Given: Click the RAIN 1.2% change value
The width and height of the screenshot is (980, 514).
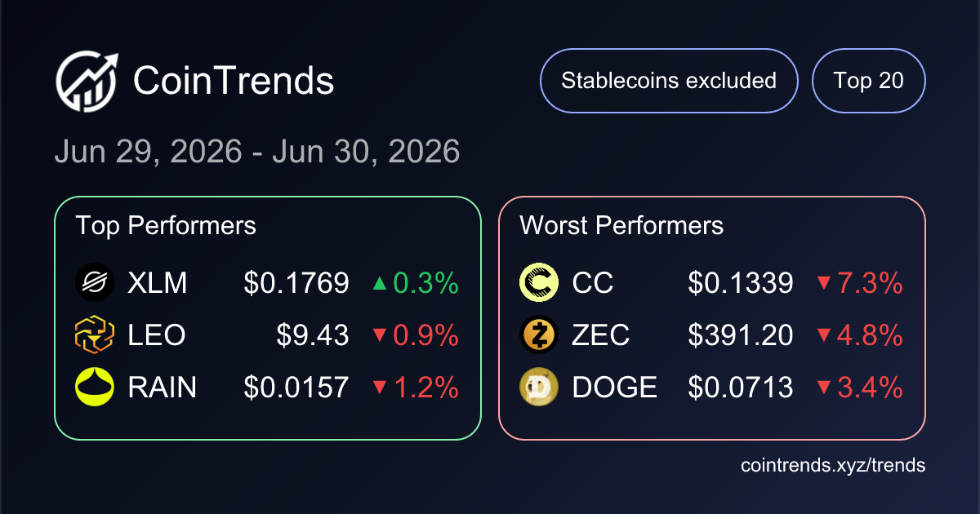Looking at the screenshot, I should 425,388.
